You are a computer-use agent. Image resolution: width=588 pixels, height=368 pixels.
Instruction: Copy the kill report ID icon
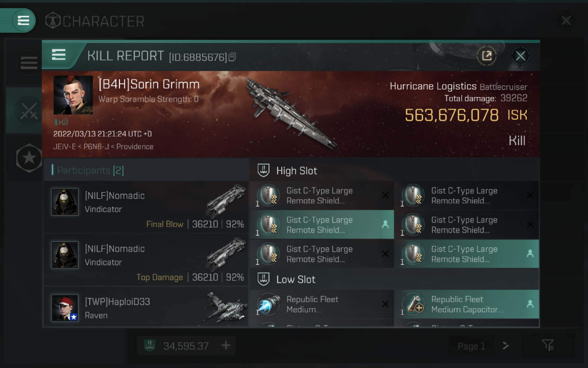pyautogui.click(x=232, y=57)
